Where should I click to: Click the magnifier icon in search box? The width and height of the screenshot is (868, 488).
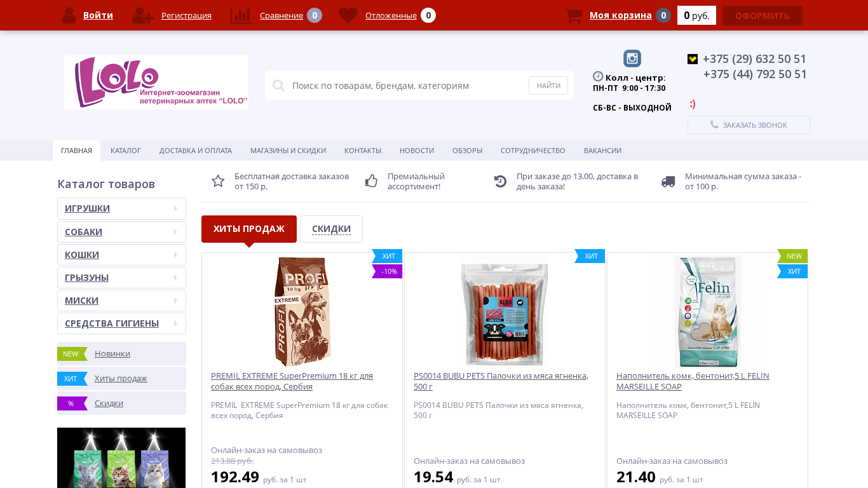278,85
